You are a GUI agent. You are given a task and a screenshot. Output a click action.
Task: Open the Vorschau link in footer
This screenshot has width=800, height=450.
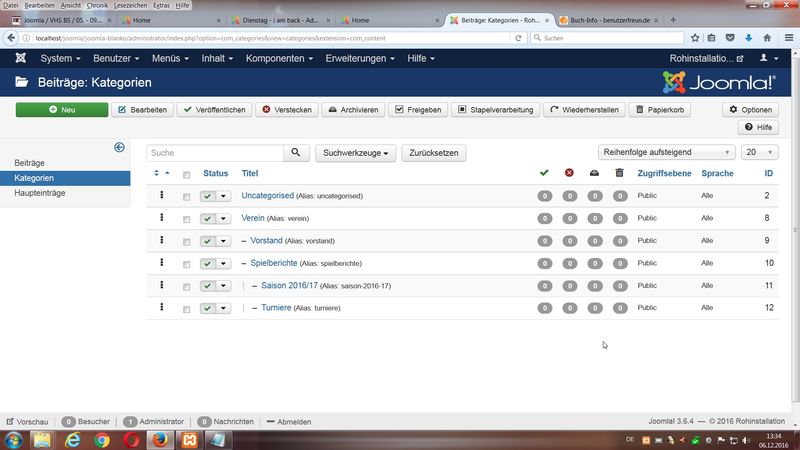[x=28, y=421]
